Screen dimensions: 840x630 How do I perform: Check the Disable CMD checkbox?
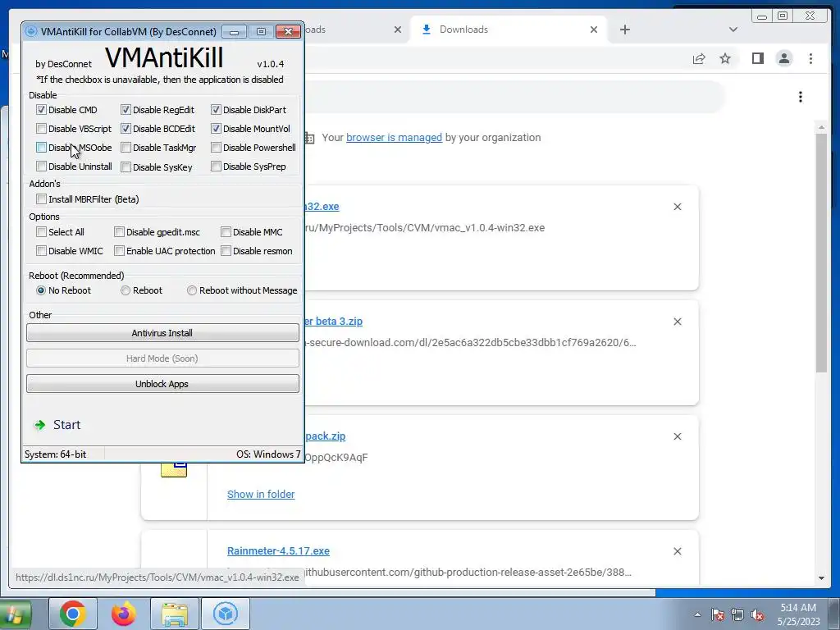click(x=41, y=110)
